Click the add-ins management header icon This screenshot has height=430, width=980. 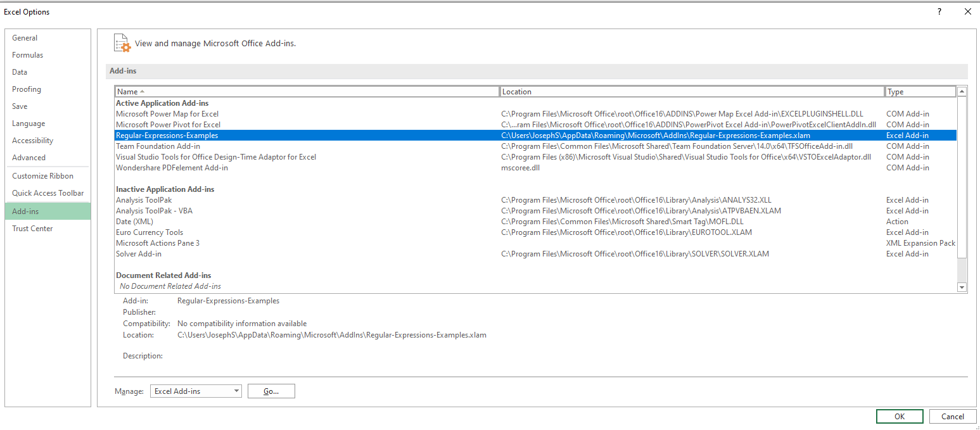coord(122,43)
